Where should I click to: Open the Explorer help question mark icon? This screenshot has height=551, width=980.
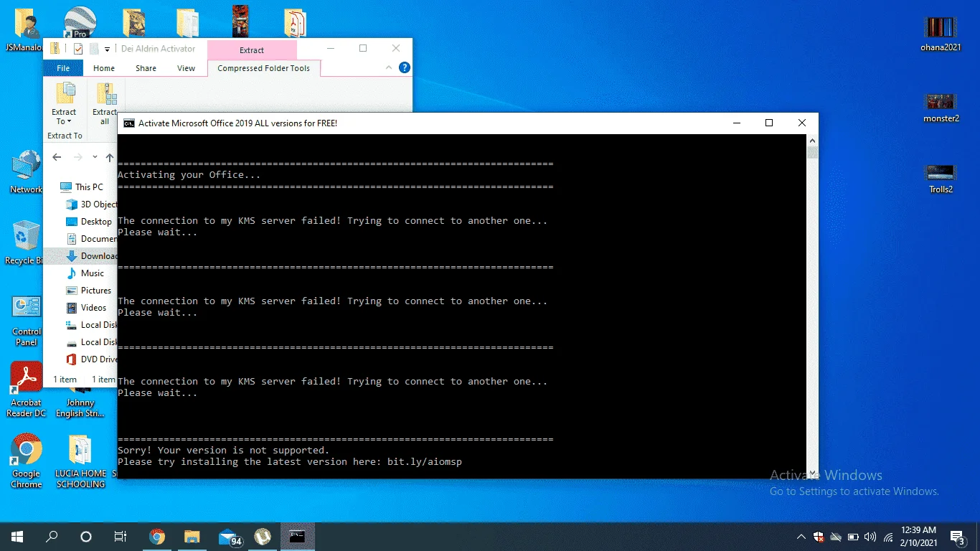point(404,67)
